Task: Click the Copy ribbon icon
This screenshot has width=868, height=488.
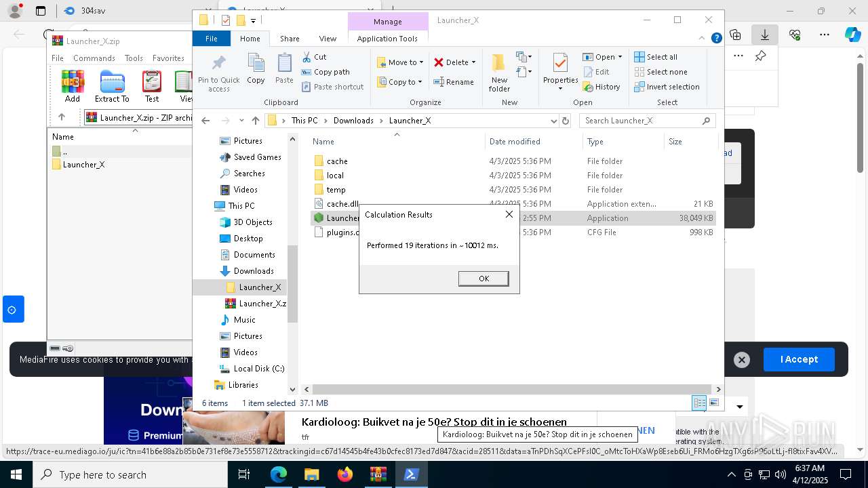Action: (256, 69)
